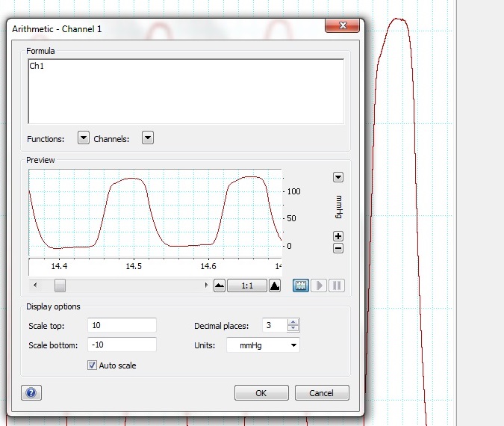Viewport: 504px width, 426px height.
Task: Open the Functions dropdown menu
Action: pos(84,138)
